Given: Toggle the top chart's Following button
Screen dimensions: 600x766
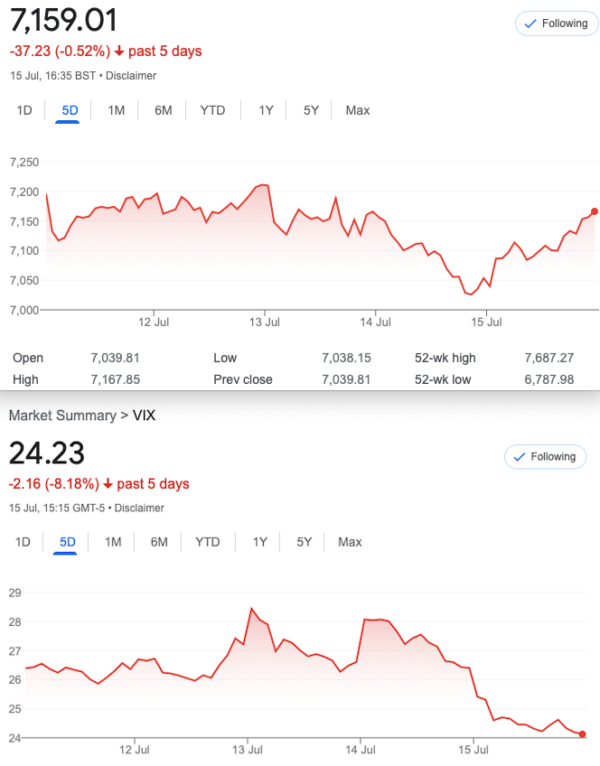Looking at the screenshot, I should [x=557, y=23].
